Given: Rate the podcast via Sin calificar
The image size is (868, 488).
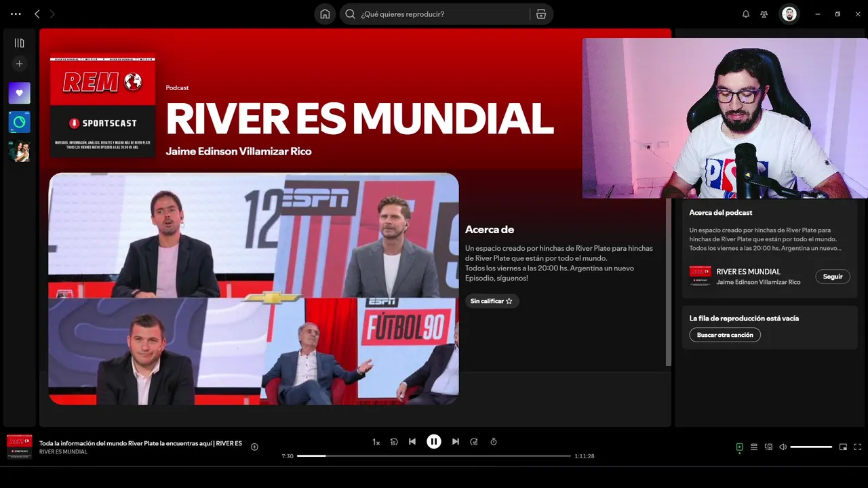Looking at the screenshot, I should (492, 301).
